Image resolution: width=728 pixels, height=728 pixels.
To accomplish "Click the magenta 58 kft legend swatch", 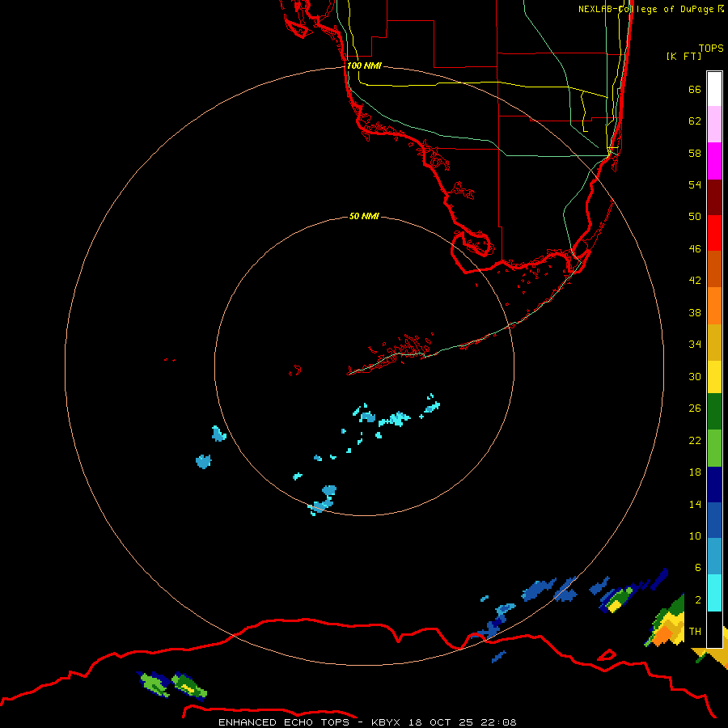I will click(x=714, y=161).
